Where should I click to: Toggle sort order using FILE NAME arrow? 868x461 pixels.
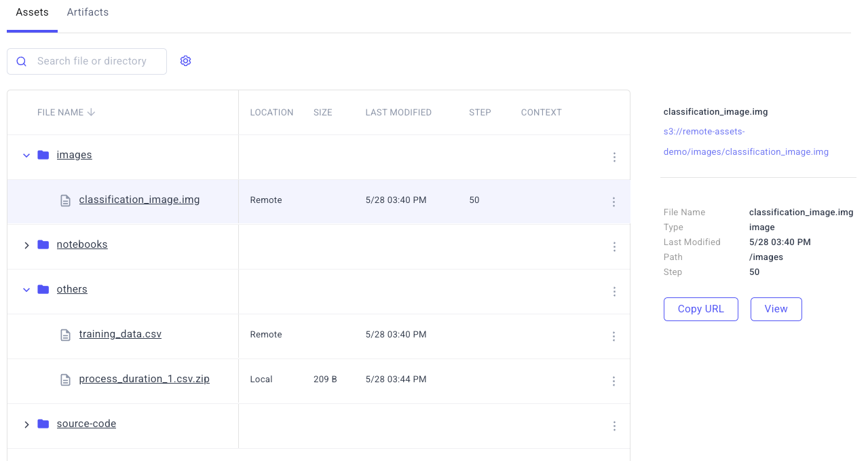[x=91, y=112]
